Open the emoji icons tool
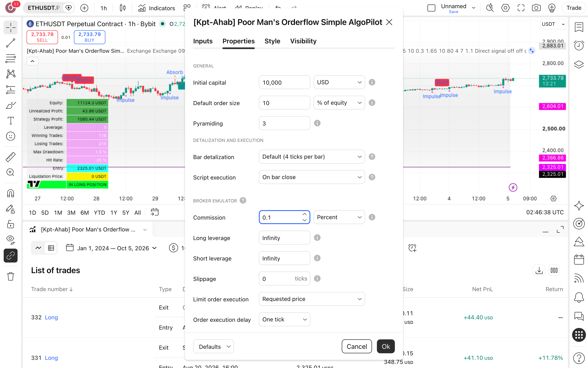588x368 pixels. 10,136
